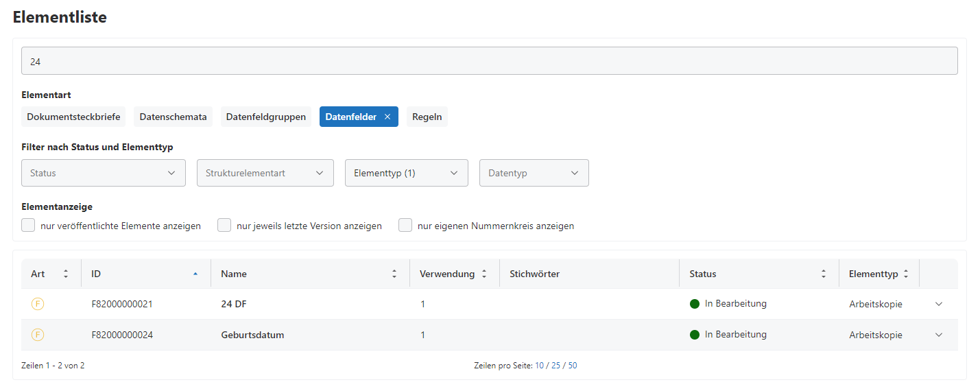
Task: Select the Dokumentsteckbriefe element type
Action: click(73, 117)
